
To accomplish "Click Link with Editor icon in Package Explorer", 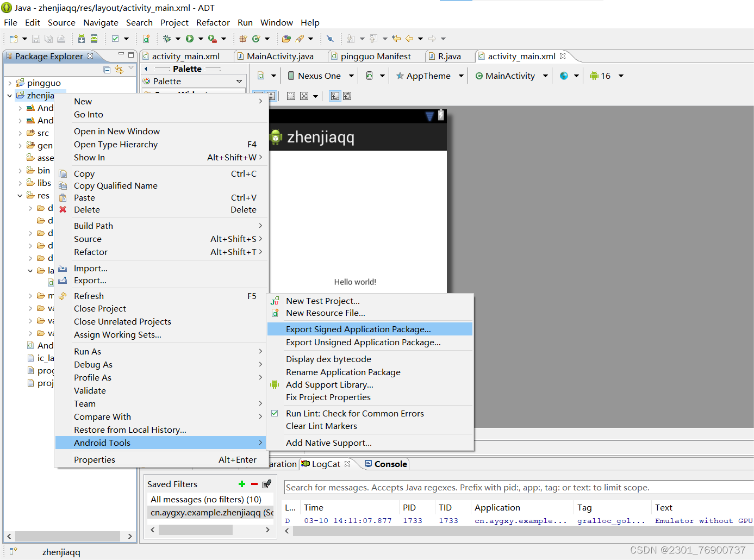I will tap(119, 70).
